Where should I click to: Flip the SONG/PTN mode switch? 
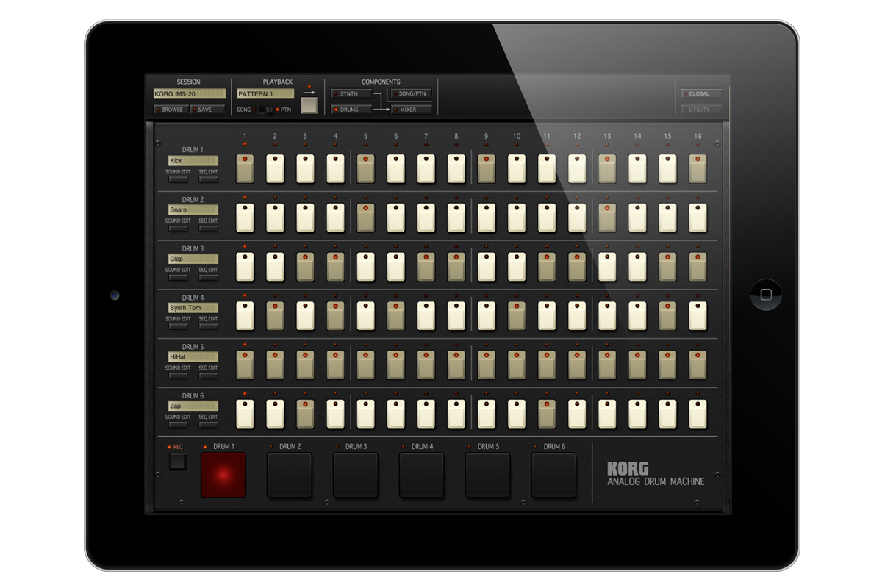265,110
